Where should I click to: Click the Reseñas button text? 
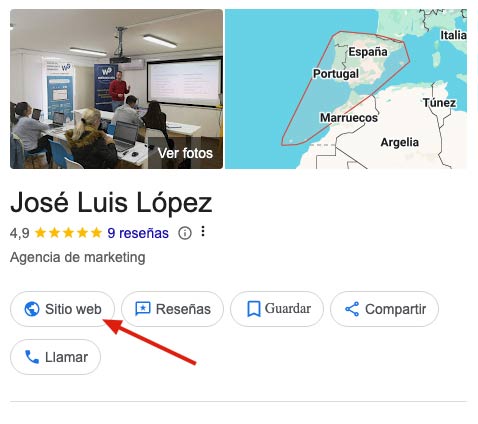[183, 309]
